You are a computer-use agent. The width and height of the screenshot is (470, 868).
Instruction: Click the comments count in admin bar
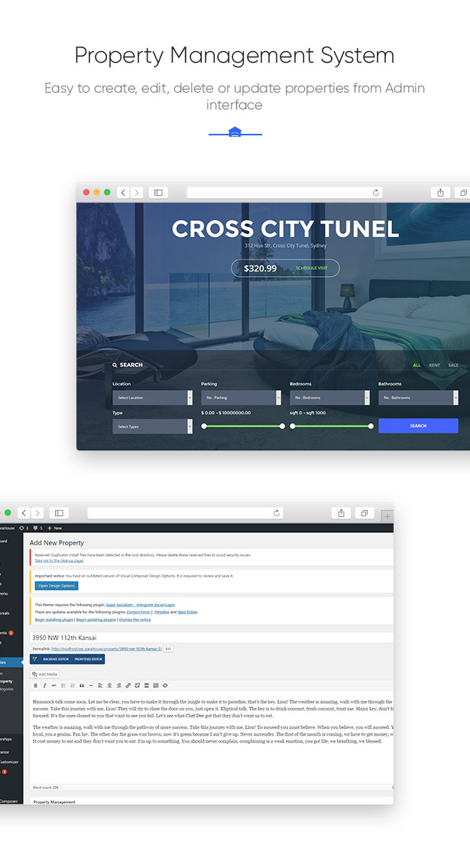click(37, 528)
